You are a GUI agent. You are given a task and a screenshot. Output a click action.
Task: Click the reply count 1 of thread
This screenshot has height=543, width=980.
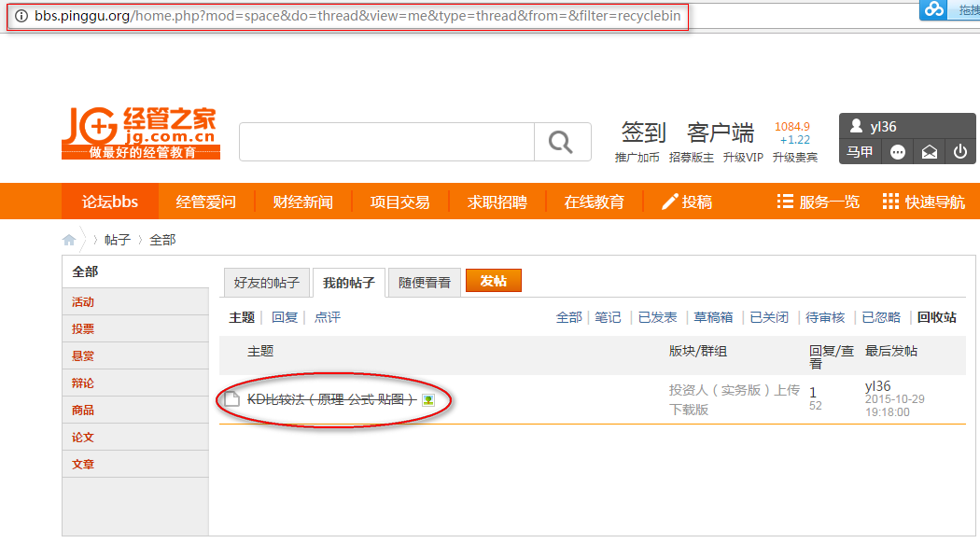click(x=813, y=393)
